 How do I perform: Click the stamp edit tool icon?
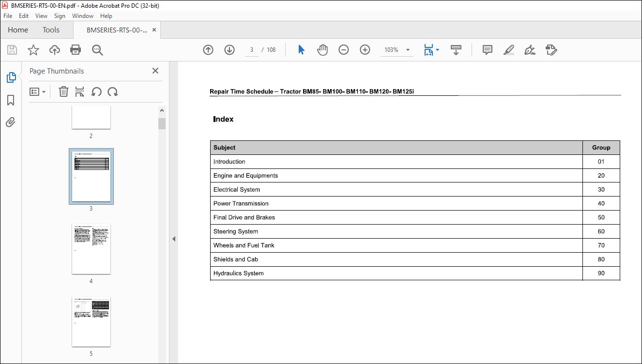coord(551,50)
